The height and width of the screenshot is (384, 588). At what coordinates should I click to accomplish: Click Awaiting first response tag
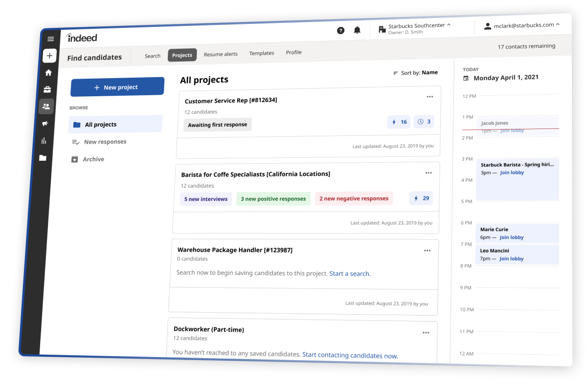click(218, 125)
